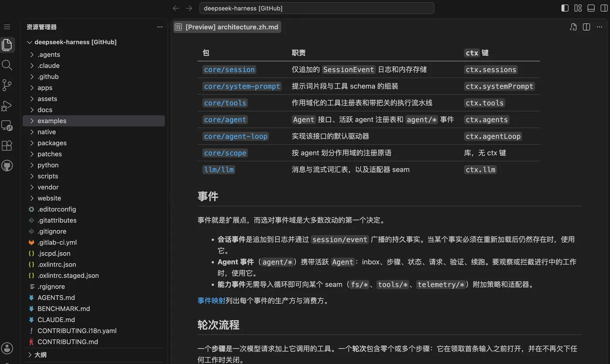Open the llm/llm package link
Image resolution: width=610 pixels, height=364 pixels.
coord(219,169)
